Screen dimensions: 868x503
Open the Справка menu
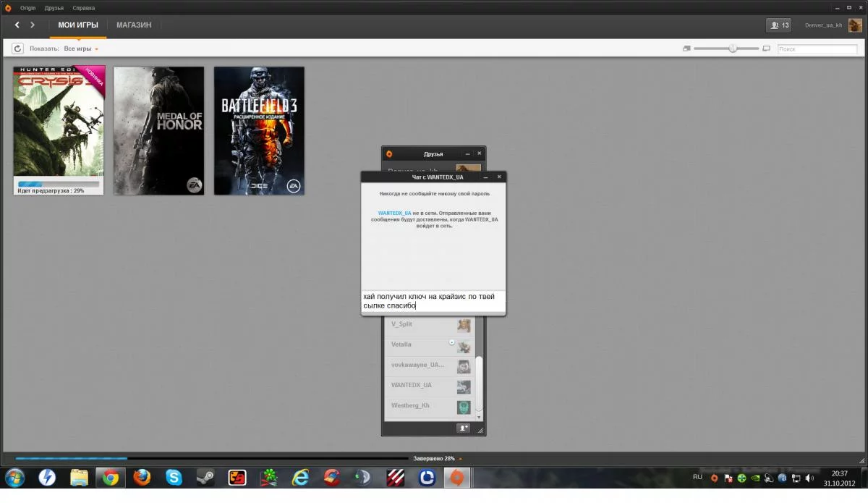tap(83, 7)
